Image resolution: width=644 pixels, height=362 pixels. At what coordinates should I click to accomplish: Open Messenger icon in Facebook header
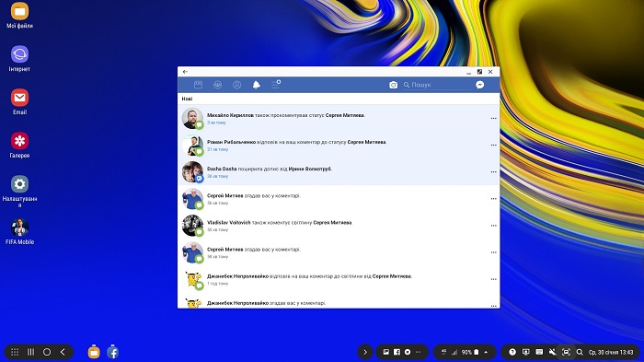point(479,85)
